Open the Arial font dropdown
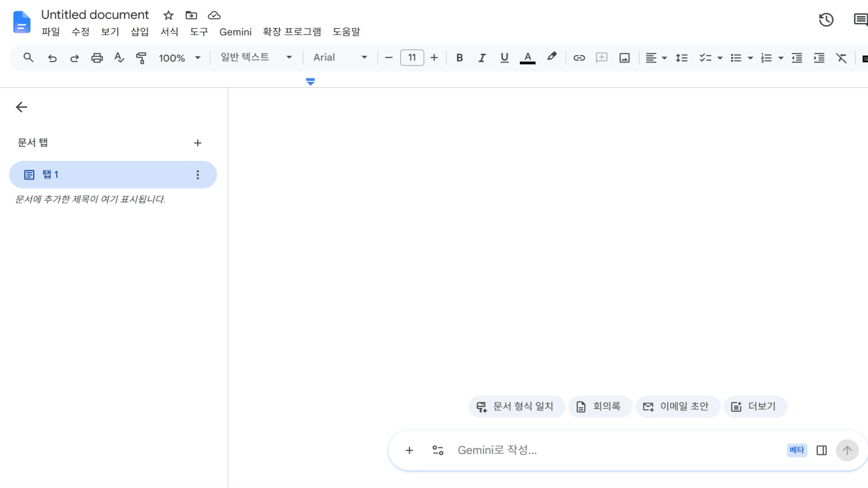This screenshot has height=488, width=868. pyautogui.click(x=340, y=57)
